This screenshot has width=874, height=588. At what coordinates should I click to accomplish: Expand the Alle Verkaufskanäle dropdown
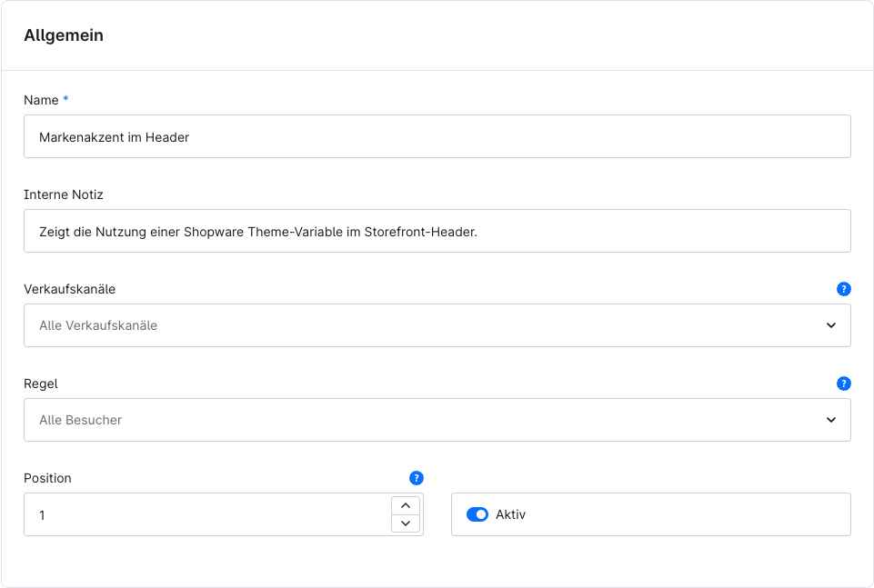[437, 325]
